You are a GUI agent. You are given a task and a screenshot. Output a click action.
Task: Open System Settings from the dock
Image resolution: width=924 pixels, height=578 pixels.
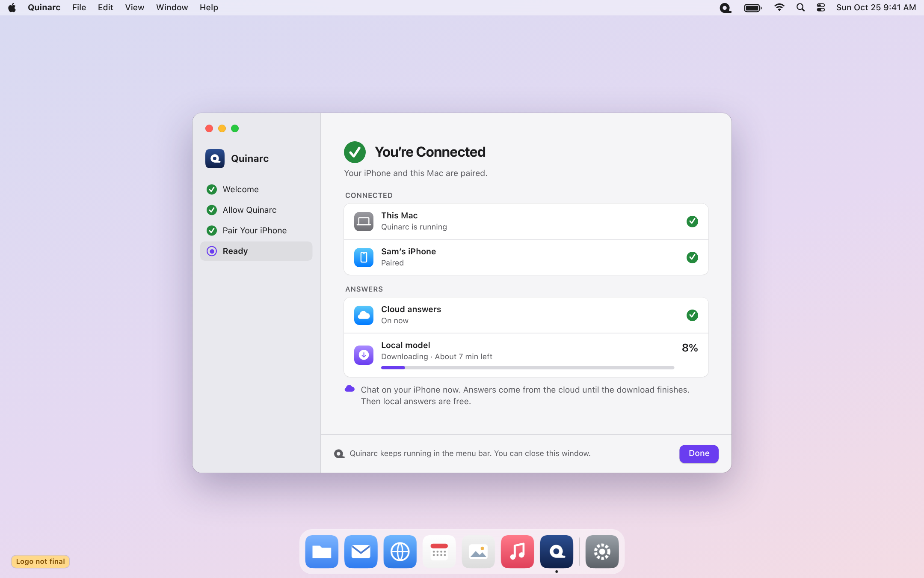[x=602, y=551]
